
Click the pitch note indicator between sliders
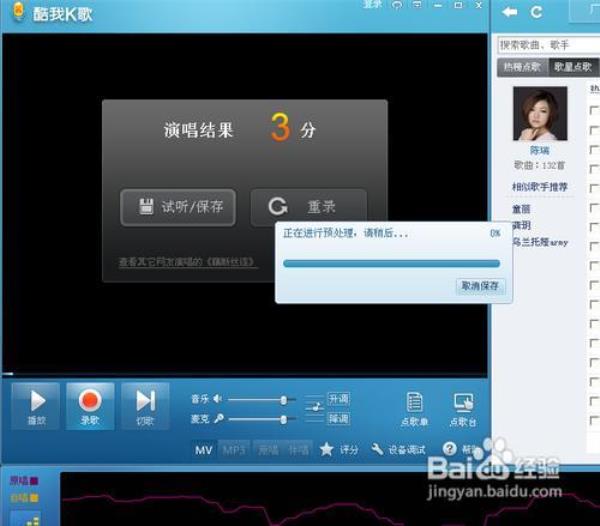(x=314, y=409)
